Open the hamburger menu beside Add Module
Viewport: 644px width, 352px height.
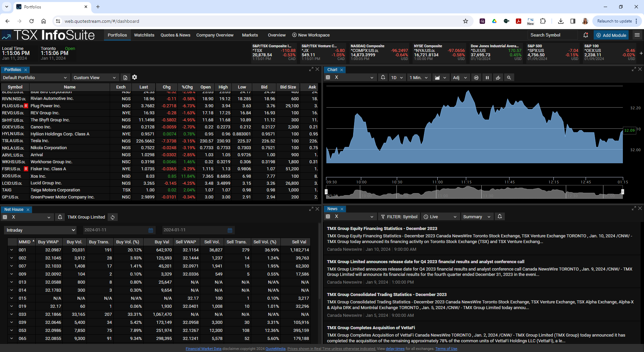[637, 35]
